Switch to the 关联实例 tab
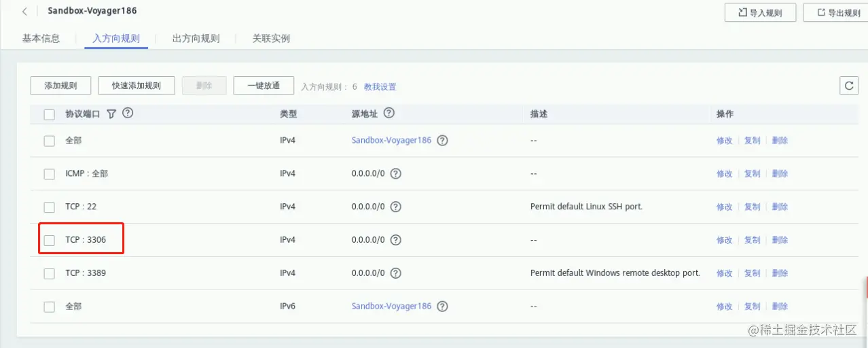This screenshot has height=348, width=868. [x=271, y=39]
